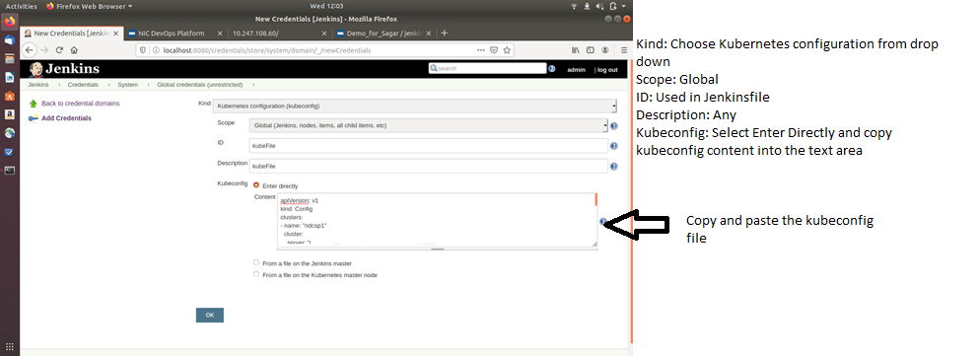Open the tracking protection shield icon
This screenshot has width=980, height=356.
click(x=143, y=50)
